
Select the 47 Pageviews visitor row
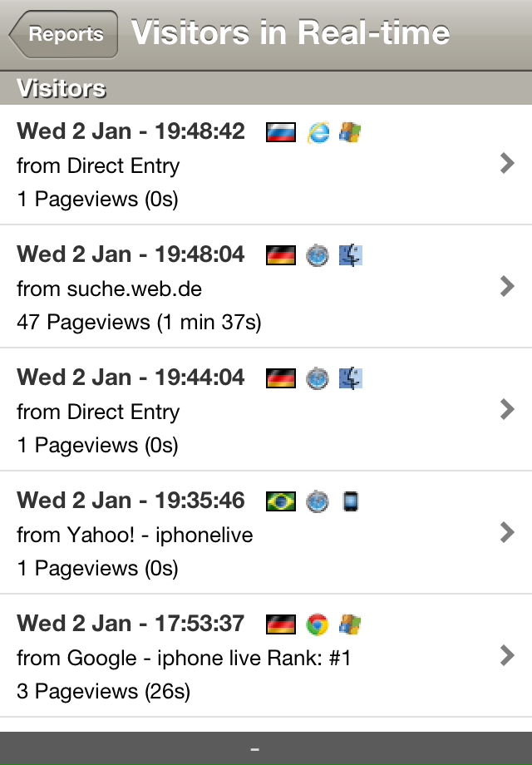(266, 286)
